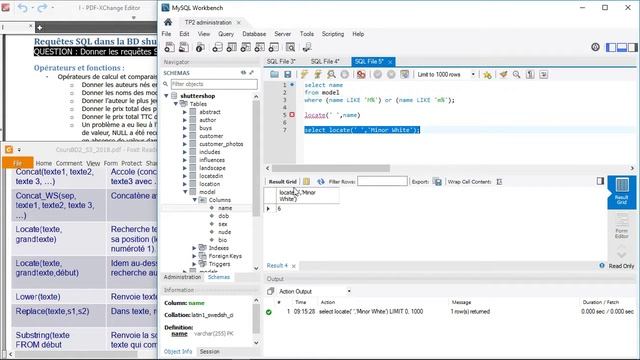Select the Result Grid side panel button

622,192
